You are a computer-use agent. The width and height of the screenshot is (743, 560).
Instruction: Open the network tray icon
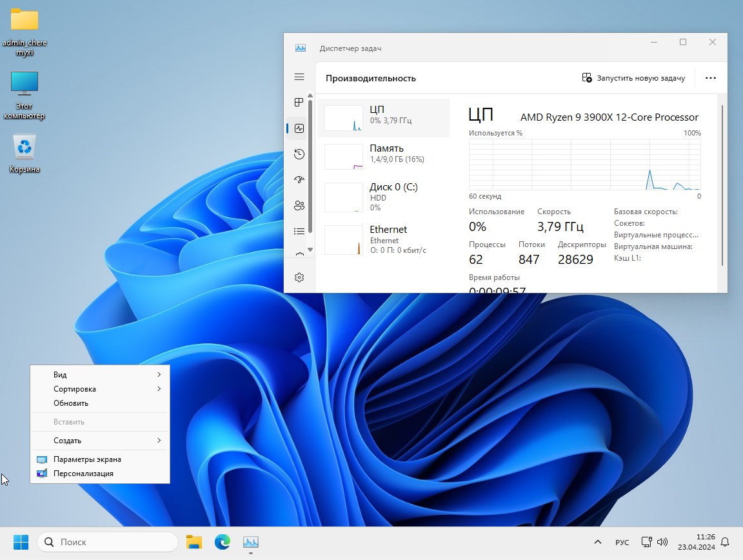click(646, 542)
